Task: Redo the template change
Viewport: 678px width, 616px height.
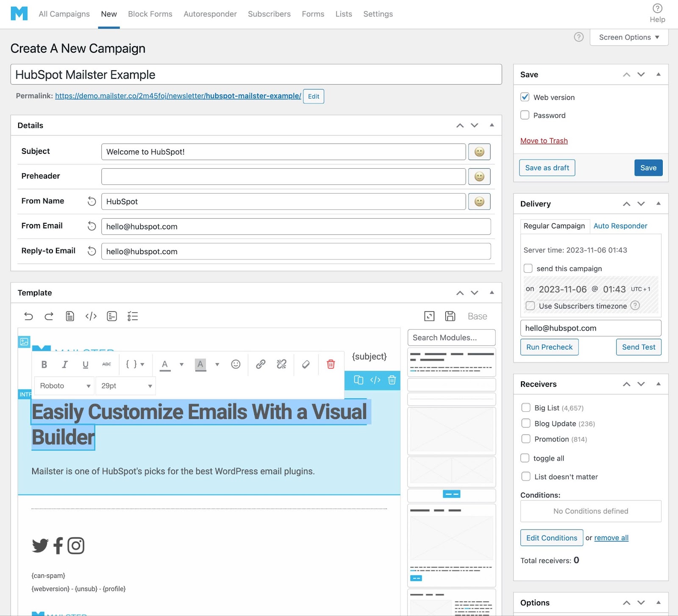Action: [49, 316]
